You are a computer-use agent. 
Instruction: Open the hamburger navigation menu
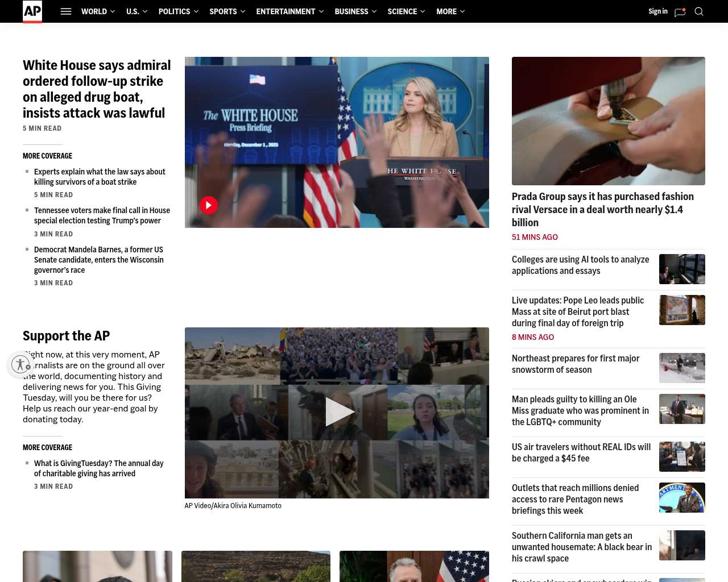66,11
